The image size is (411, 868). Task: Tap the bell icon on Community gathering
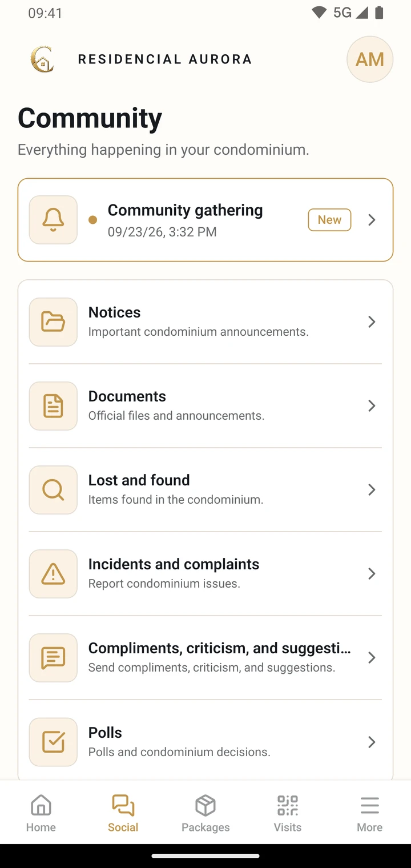click(53, 220)
